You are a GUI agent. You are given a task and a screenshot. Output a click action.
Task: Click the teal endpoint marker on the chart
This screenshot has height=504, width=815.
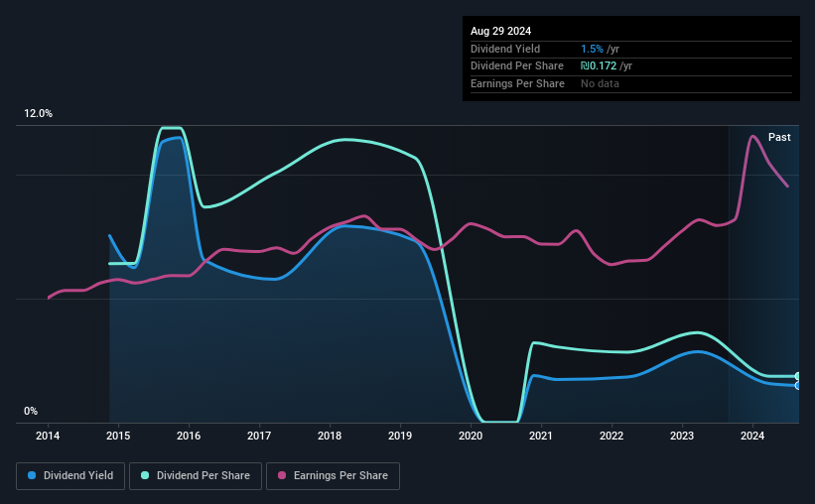click(798, 376)
